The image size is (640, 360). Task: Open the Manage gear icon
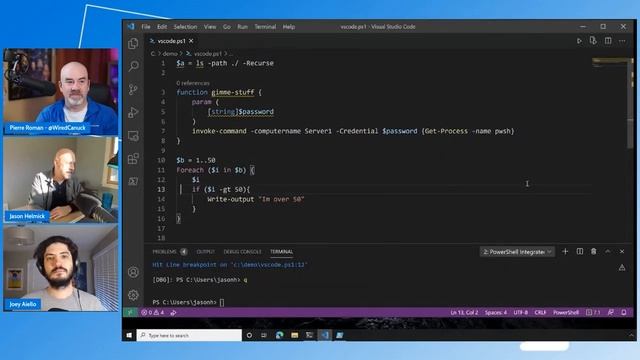tap(133, 295)
